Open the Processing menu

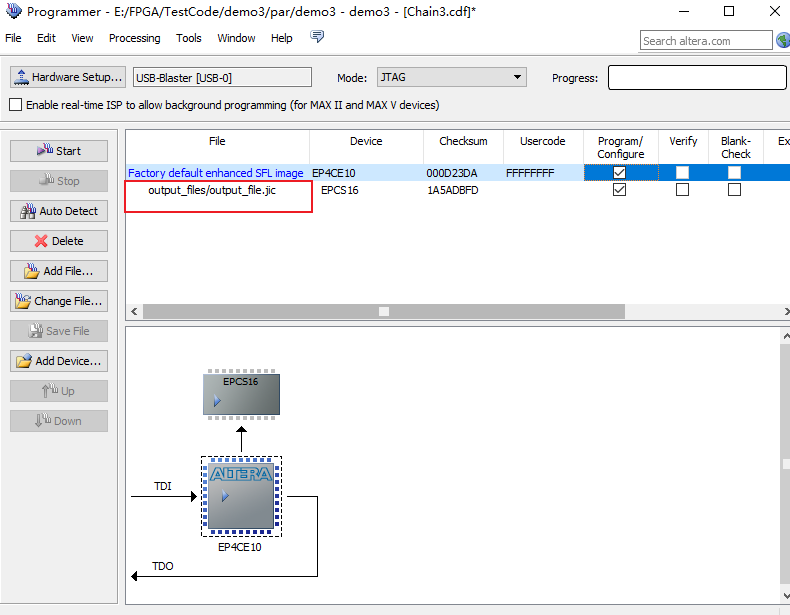click(135, 38)
